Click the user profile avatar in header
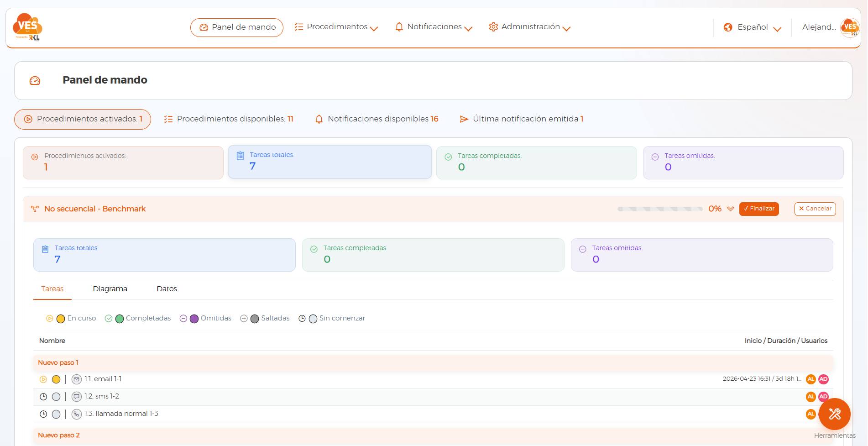Screen dimensions: 868x446 [850, 27]
